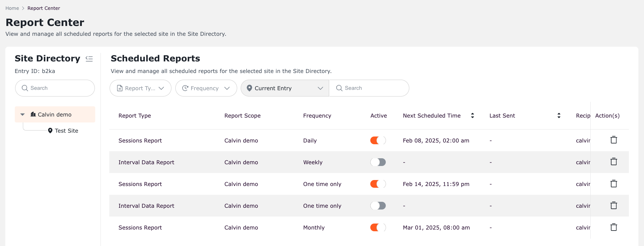Viewport: 644px width, 246px height.
Task: Sort by Next Scheduled Time arrows
Action: point(472,115)
